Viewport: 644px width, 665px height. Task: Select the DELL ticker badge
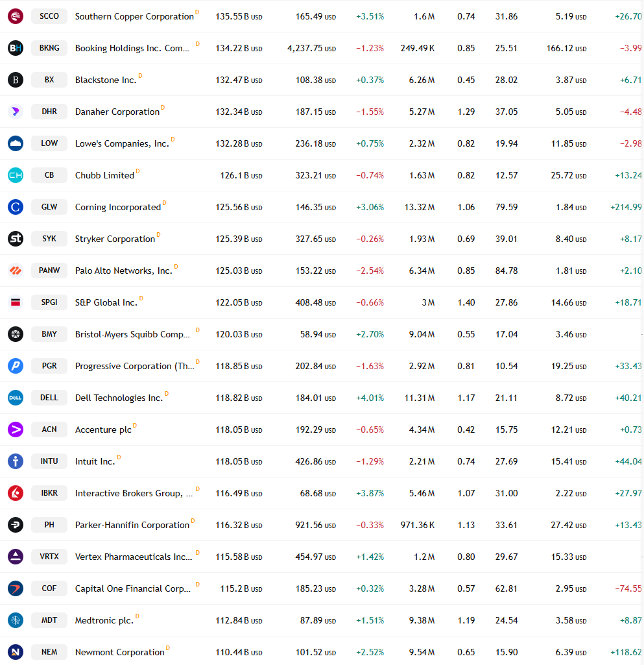(x=49, y=398)
